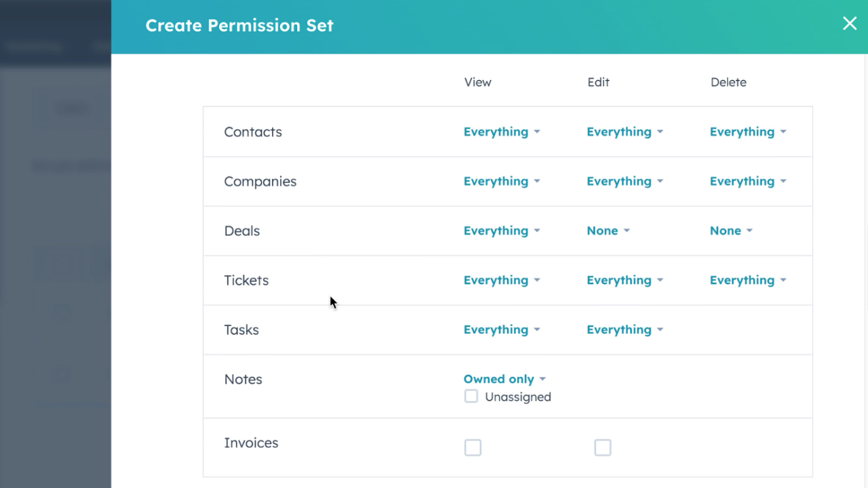The image size is (868, 488).
Task: Open the Contacts Edit dropdown
Action: pyautogui.click(x=625, y=131)
